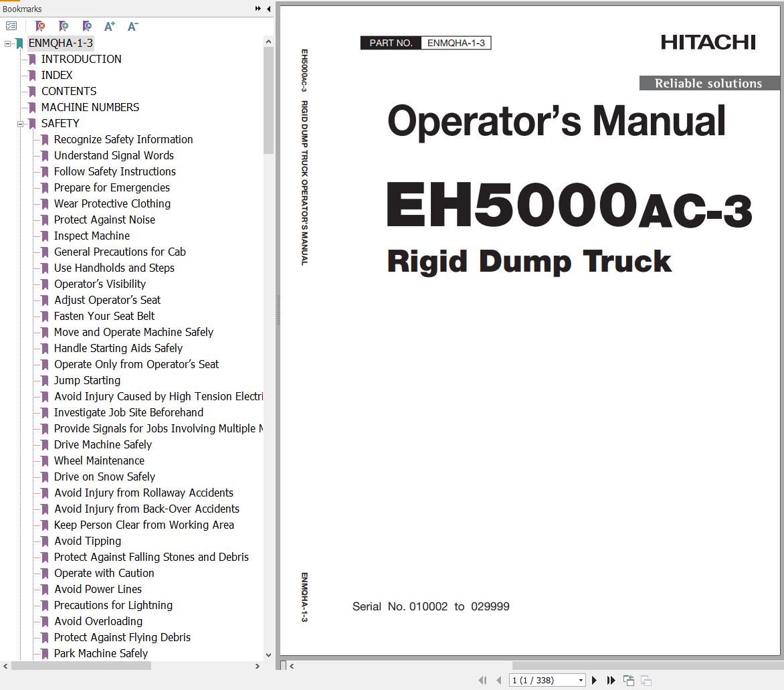784x690 pixels.
Task: Go to Follow Safety Instructions bookmark
Action: point(114,171)
